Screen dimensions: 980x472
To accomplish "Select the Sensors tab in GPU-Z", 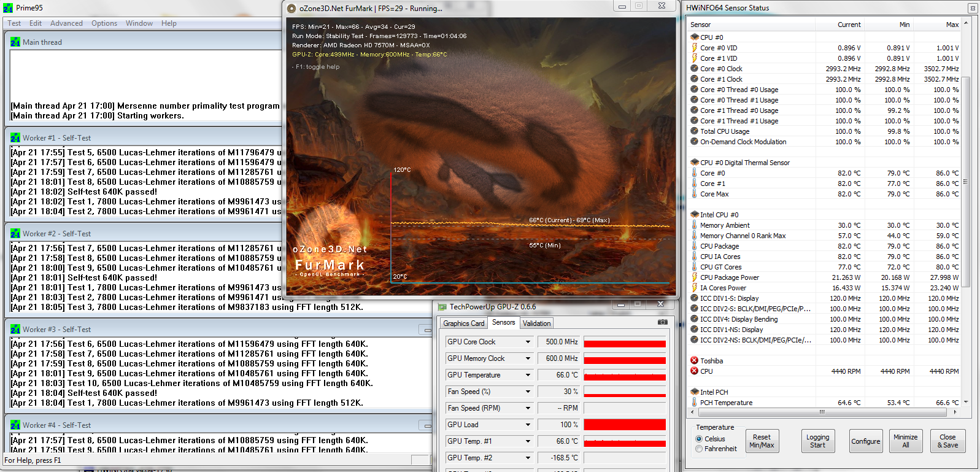I will tap(504, 322).
